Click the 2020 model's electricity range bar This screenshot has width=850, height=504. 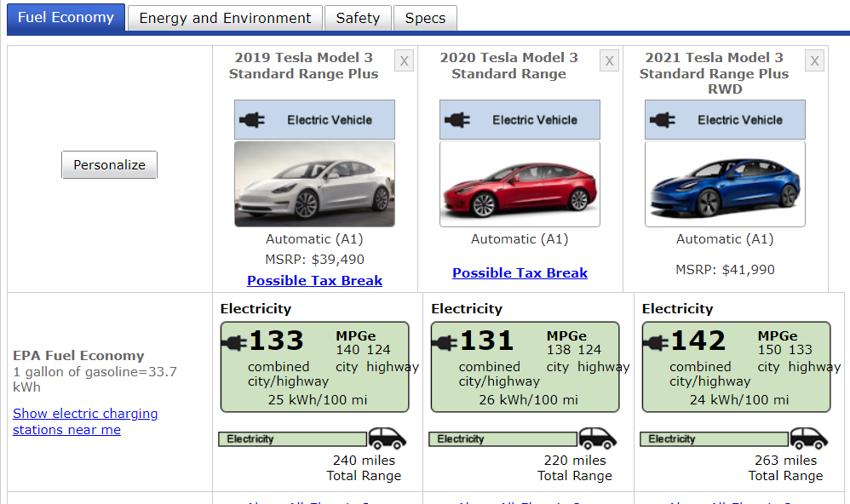click(503, 439)
